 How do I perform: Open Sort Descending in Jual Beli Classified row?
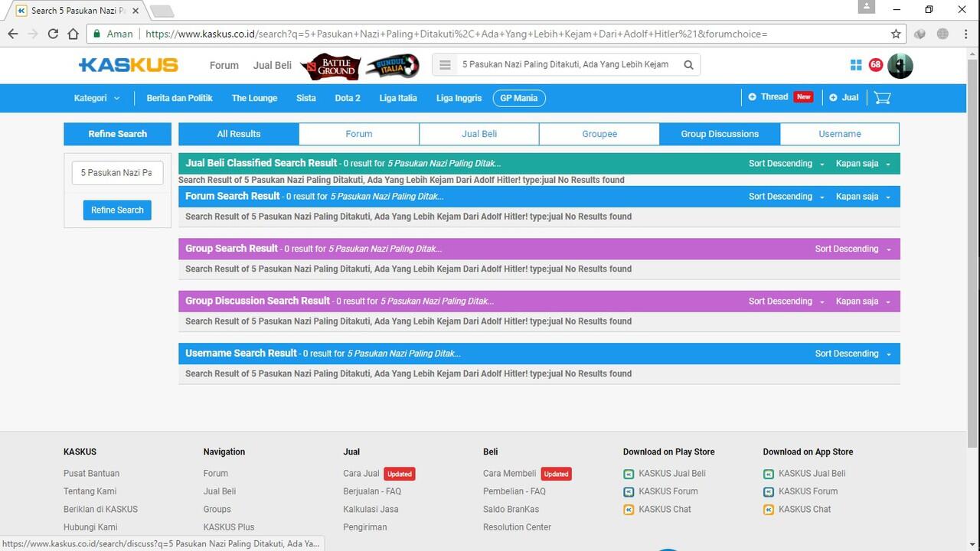click(786, 164)
